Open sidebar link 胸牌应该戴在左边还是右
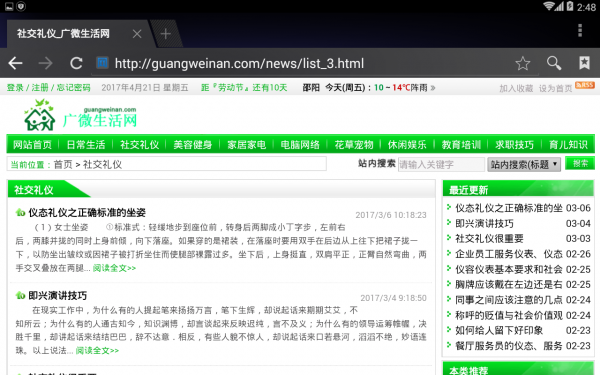Image resolution: width=600 pixels, height=375 pixels. click(509, 285)
